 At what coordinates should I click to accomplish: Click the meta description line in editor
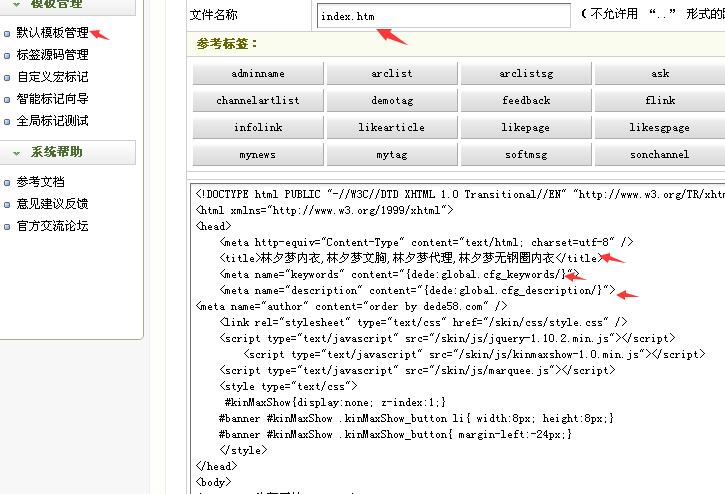tap(418, 290)
